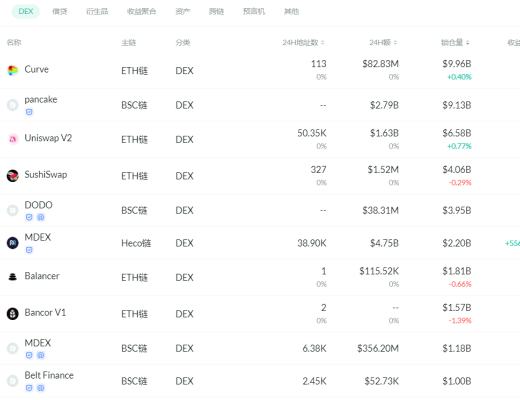The image size is (520, 400).
Task: Click the +0.77% change for Uniswap V2
Action: 459,146
